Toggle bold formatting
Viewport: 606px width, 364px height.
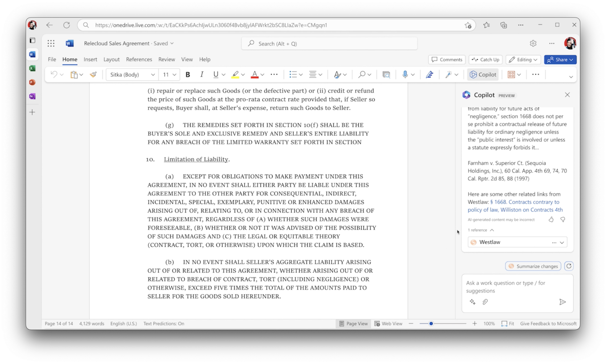point(188,75)
